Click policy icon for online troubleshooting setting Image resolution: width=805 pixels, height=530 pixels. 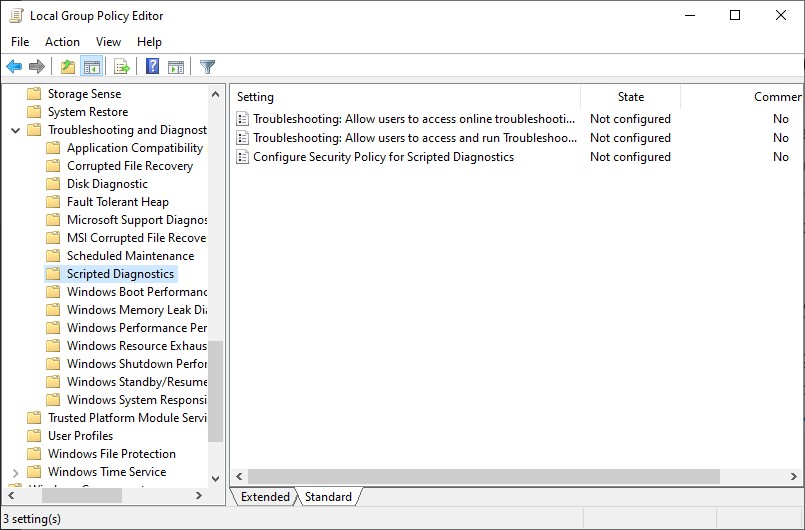point(242,119)
